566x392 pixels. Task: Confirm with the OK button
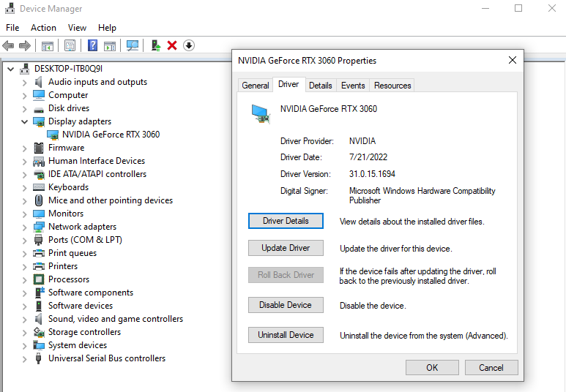pyautogui.click(x=432, y=367)
